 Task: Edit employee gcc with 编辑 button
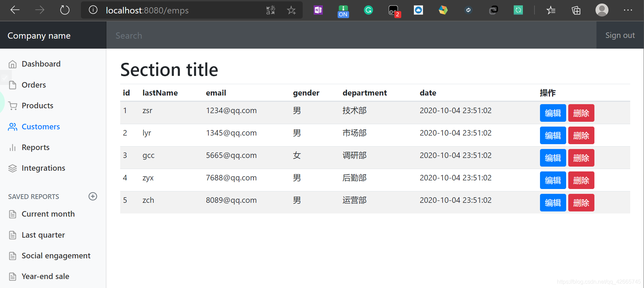pos(553,158)
